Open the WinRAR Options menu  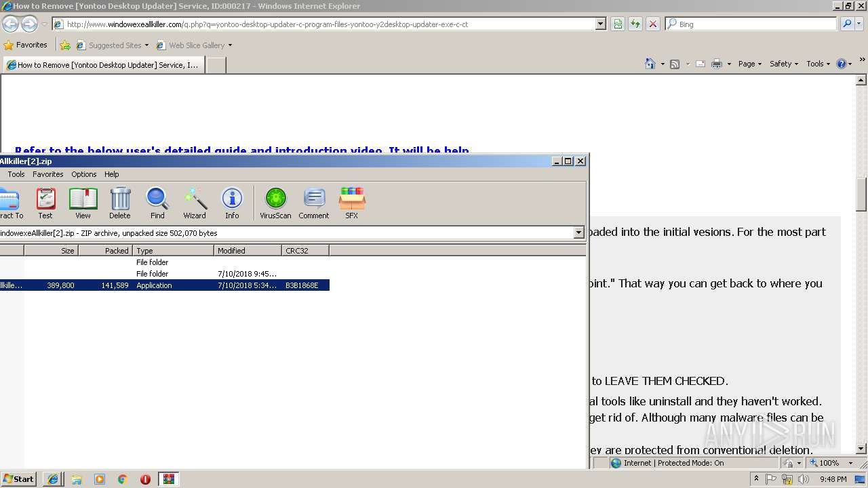[84, 174]
